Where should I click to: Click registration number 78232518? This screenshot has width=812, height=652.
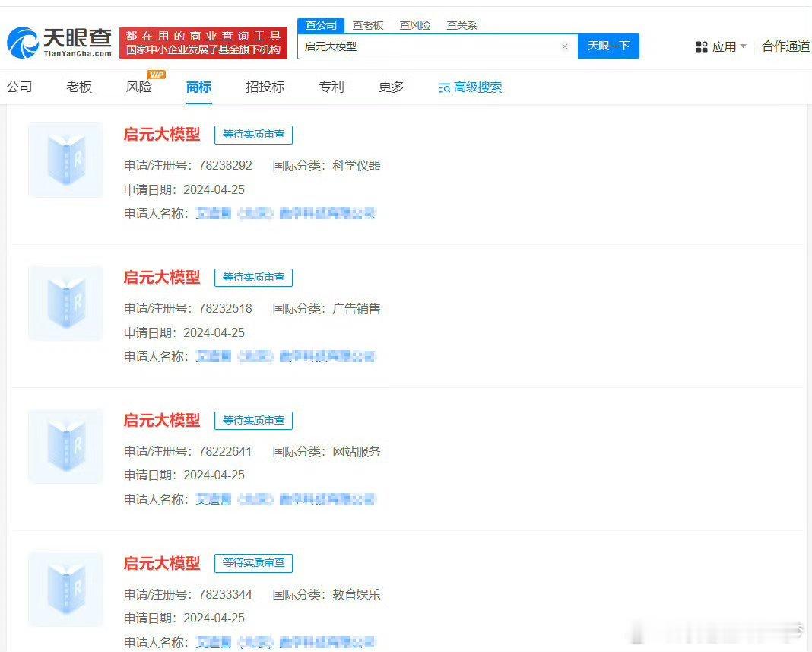(x=225, y=309)
